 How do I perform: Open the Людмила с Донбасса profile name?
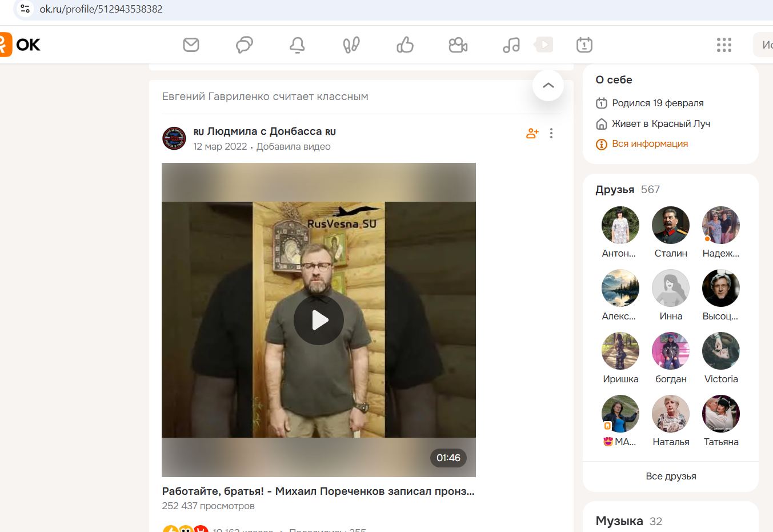click(265, 131)
